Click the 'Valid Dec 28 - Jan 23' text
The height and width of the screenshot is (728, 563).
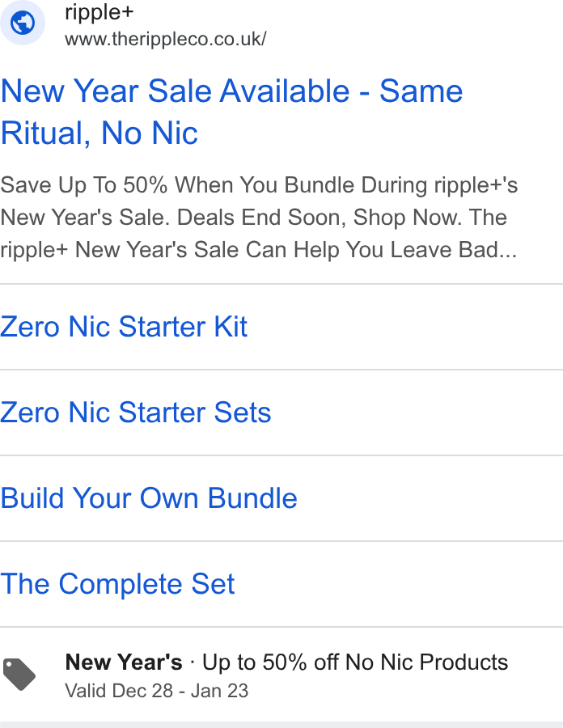pyautogui.click(x=157, y=691)
